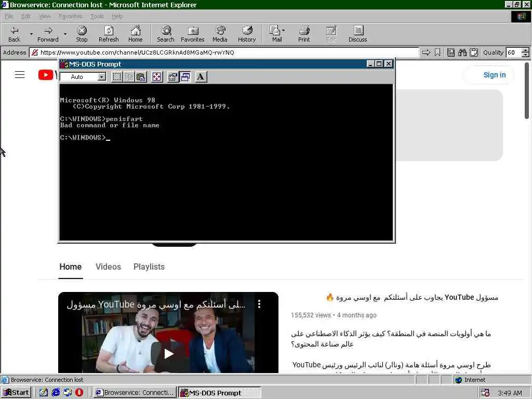Image resolution: width=532 pixels, height=399 pixels.
Task: Click the Quality value field
Action: (x=514, y=52)
